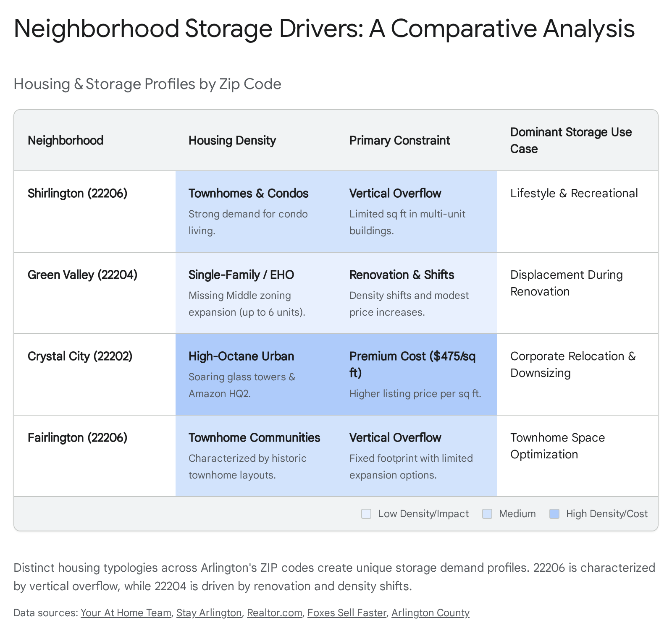Click the Neighborhood column header
Viewport: 672px width, 633px height.
point(66,140)
